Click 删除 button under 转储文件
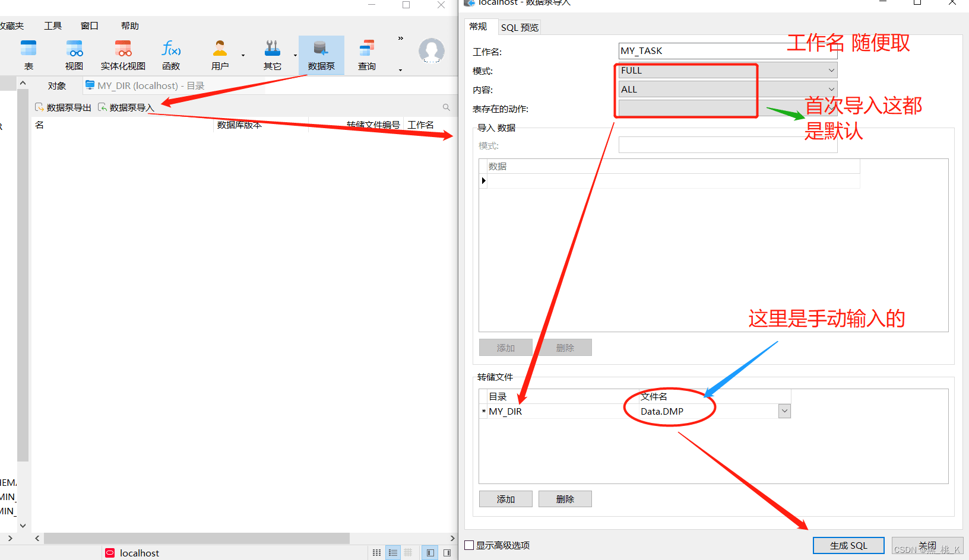Viewport: 969px width, 560px height. [x=565, y=499]
